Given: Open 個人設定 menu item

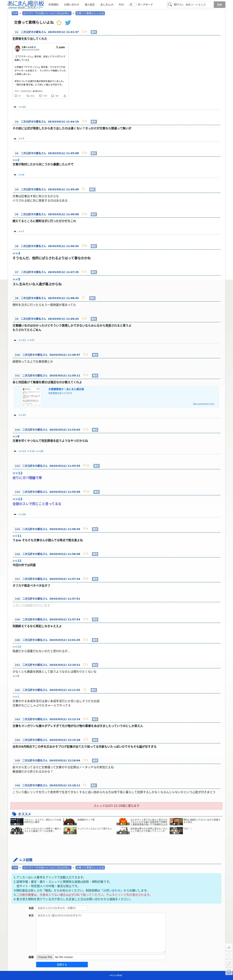Looking at the screenshot, I should point(90,5).
